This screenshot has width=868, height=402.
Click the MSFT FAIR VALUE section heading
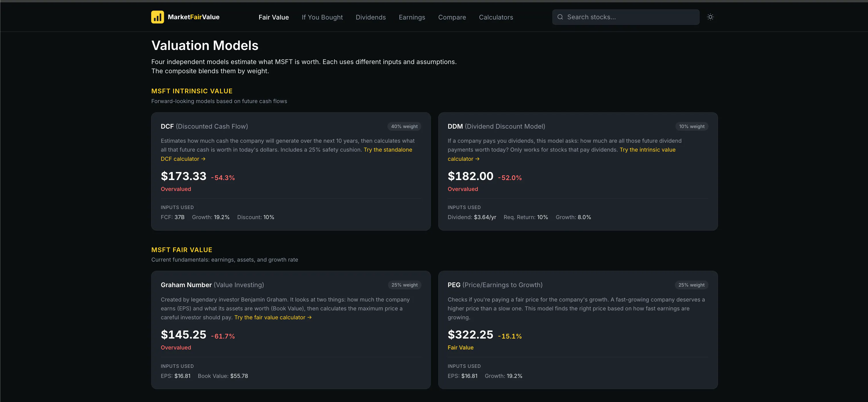coord(182,250)
